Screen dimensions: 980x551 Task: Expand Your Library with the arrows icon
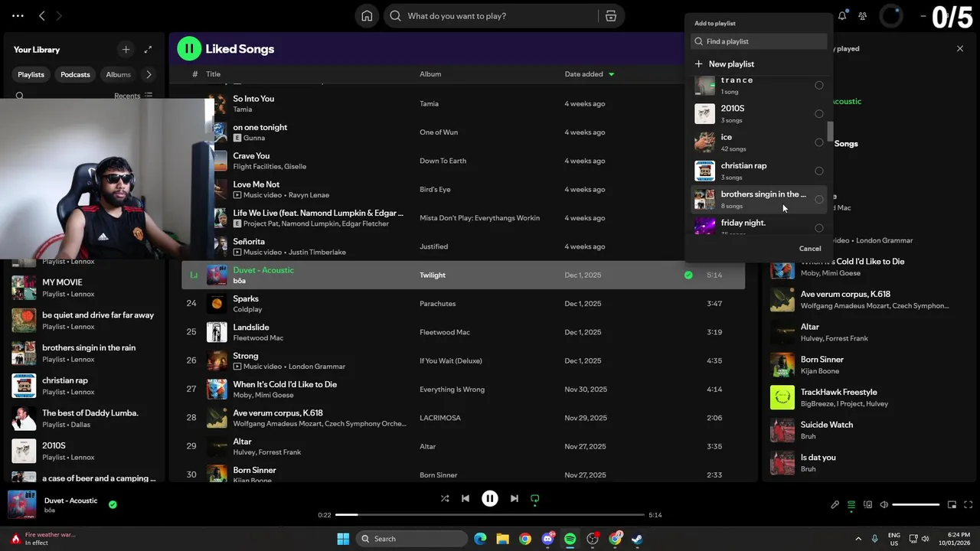point(148,49)
